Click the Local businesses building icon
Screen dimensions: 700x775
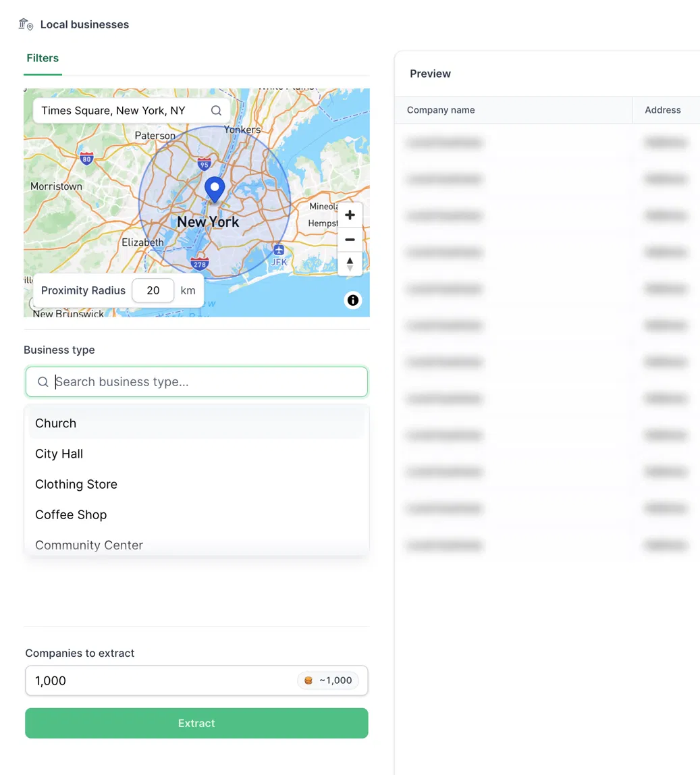26,24
